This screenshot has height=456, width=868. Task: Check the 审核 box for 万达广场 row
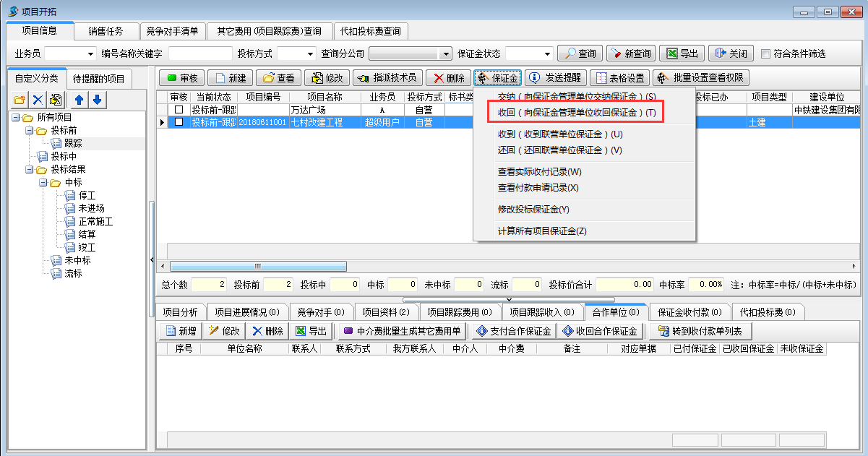coord(179,110)
